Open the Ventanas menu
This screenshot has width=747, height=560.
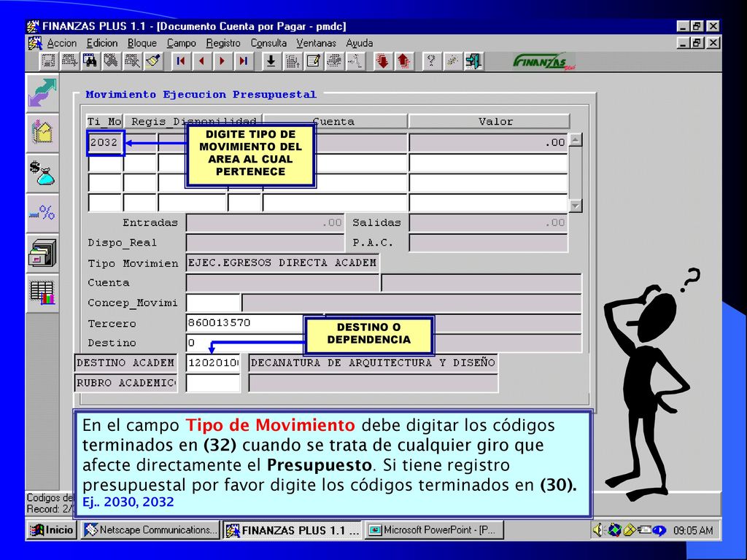(x=316, y=43)
